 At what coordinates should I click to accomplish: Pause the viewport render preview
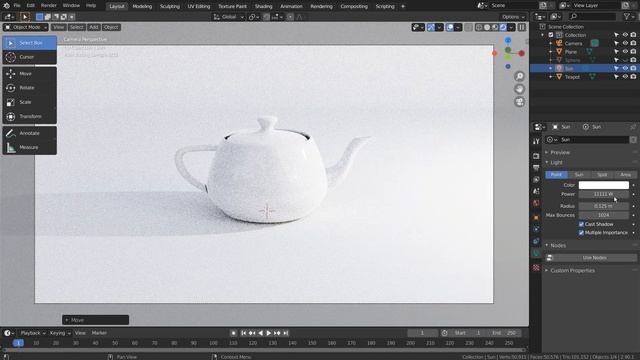click(x=522, y=27)
